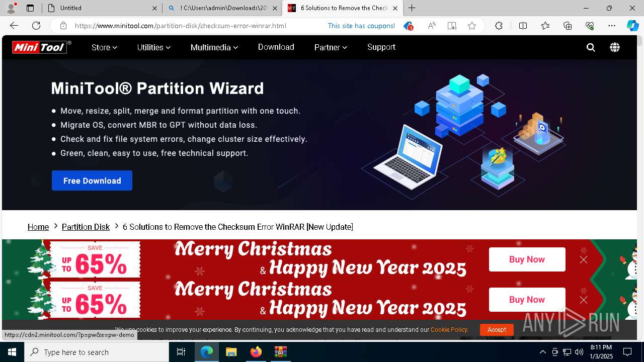
Task: Click the MiniTool search magnifier icon
Action: click(591, 47)
